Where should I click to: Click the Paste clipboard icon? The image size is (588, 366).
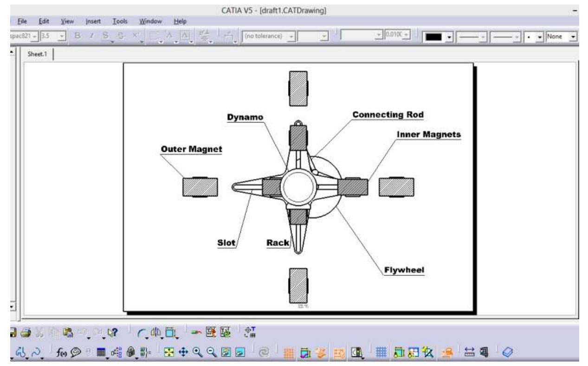point(67,332)
